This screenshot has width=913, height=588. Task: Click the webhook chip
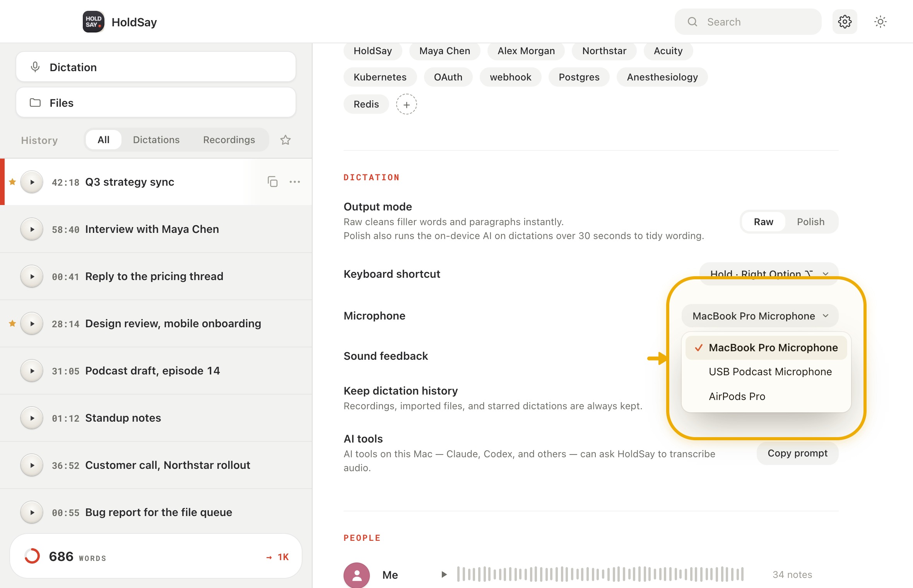click(x=510, y=77)
